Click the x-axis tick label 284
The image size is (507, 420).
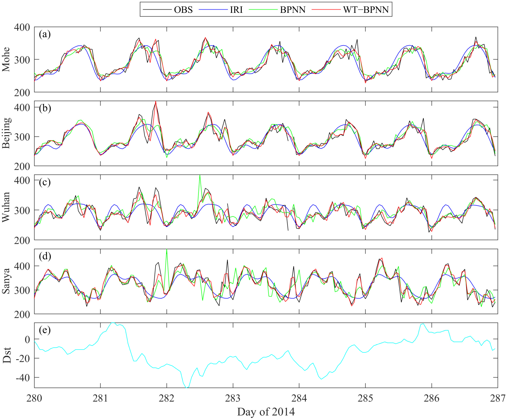pyautogui.click(x=299, y=398)
